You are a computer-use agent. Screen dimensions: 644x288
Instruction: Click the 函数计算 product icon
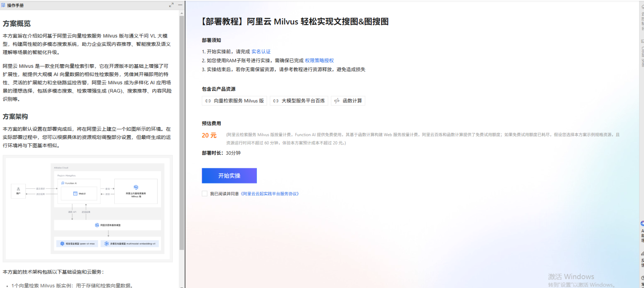point(337,101)
